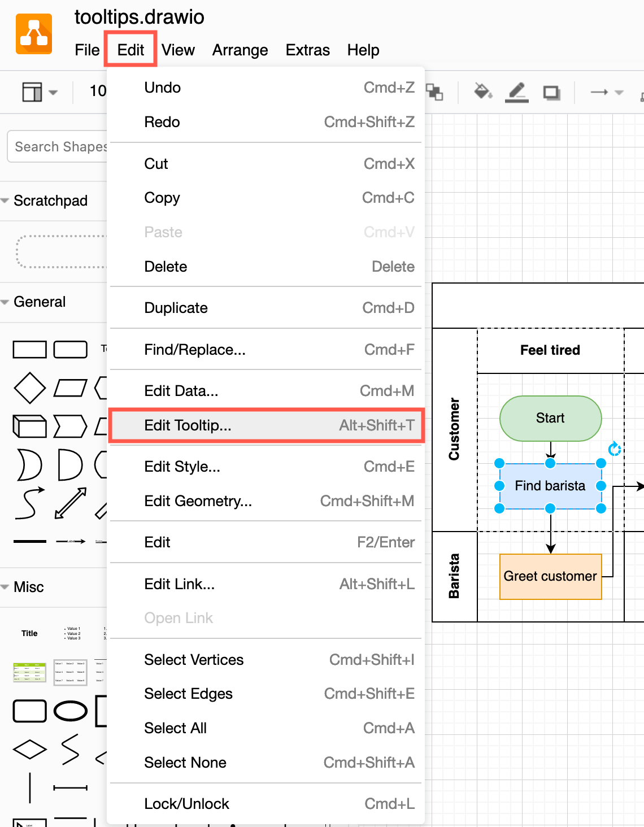This screenshot has height=827, width=644.
Task: Open the Extras menu
Action: (x=307, y=50)
